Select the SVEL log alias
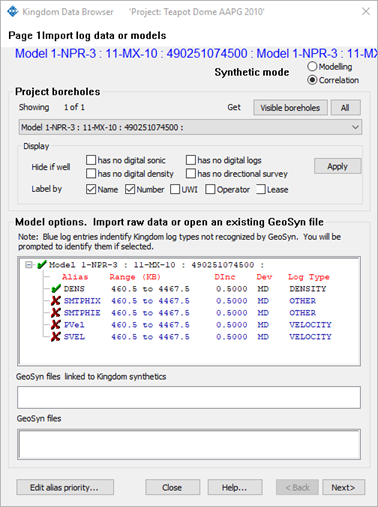378x507 pixels. (74, 337)
